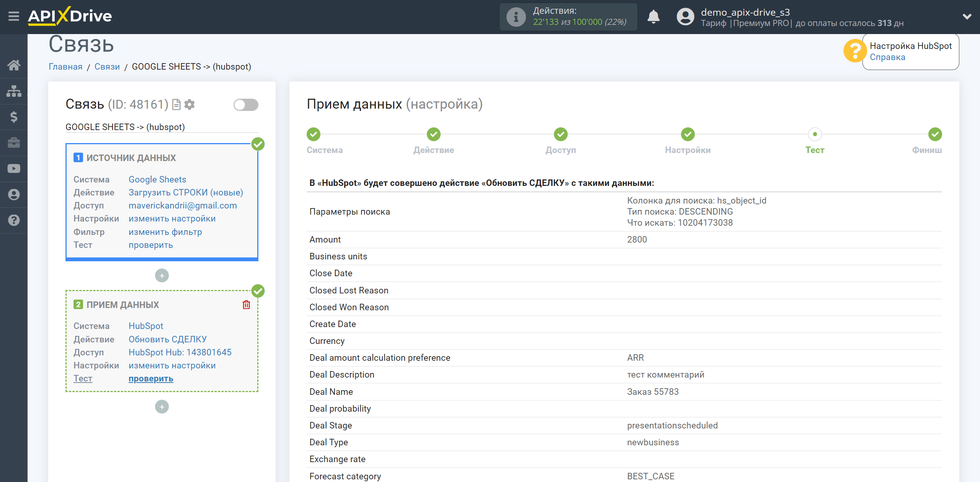Image resolution: width=980 pixels, height=482 pixels.
Task: Go to Связи breadcrumb
Action: point(107,67)
